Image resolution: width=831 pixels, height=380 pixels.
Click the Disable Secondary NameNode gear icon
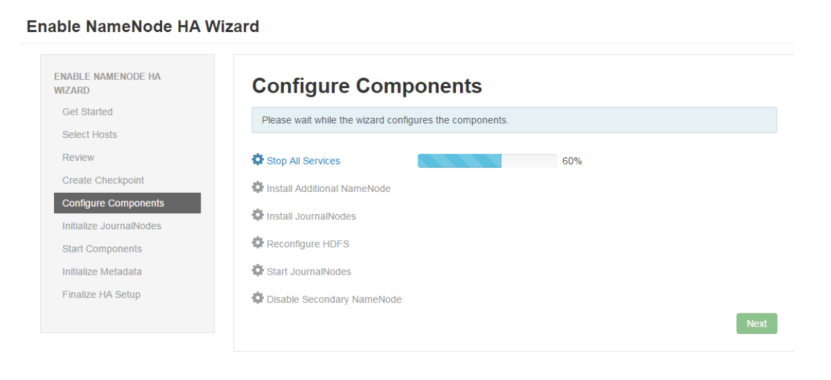coord(258,298)
